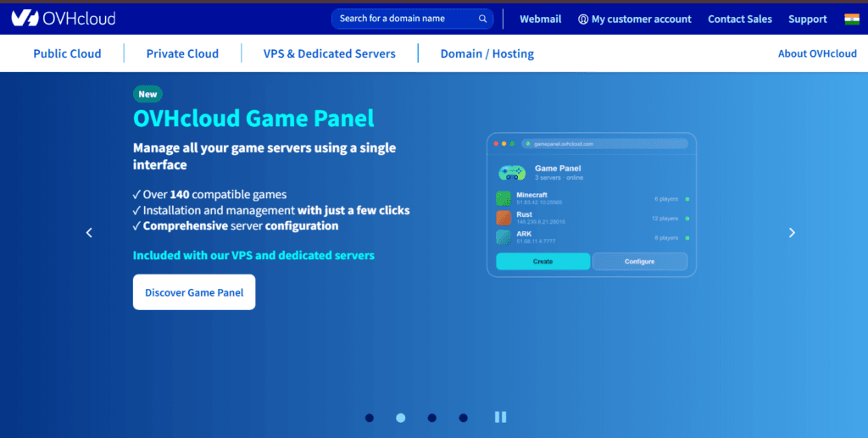Screen dimensions: 868x438
Task: Expand the Private Cloud menu
Action: [182, 53]
